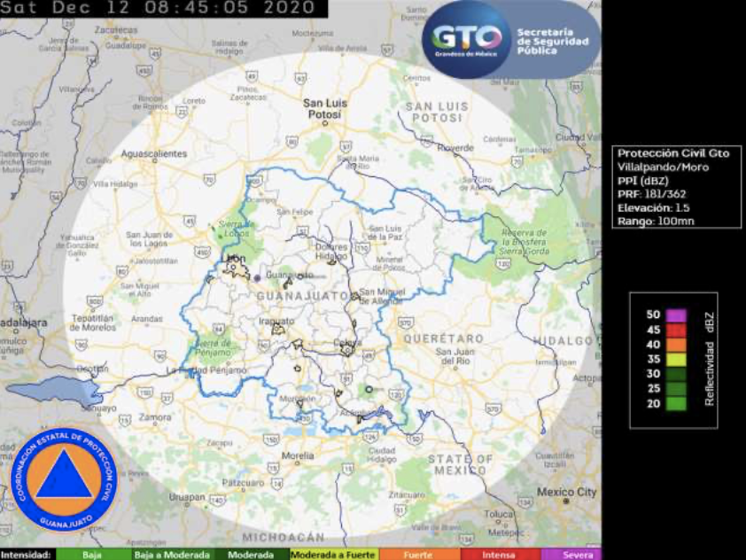Click the Moderada a Fuerte intensity band
746x560 pixels.
pyautogui.click(x=334, y=555)
